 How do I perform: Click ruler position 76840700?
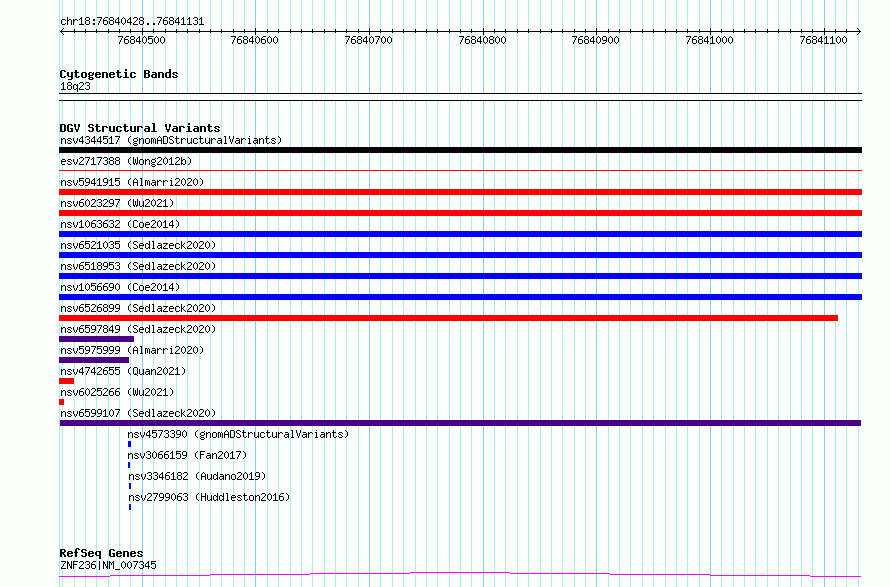click(x=368, y=40)
